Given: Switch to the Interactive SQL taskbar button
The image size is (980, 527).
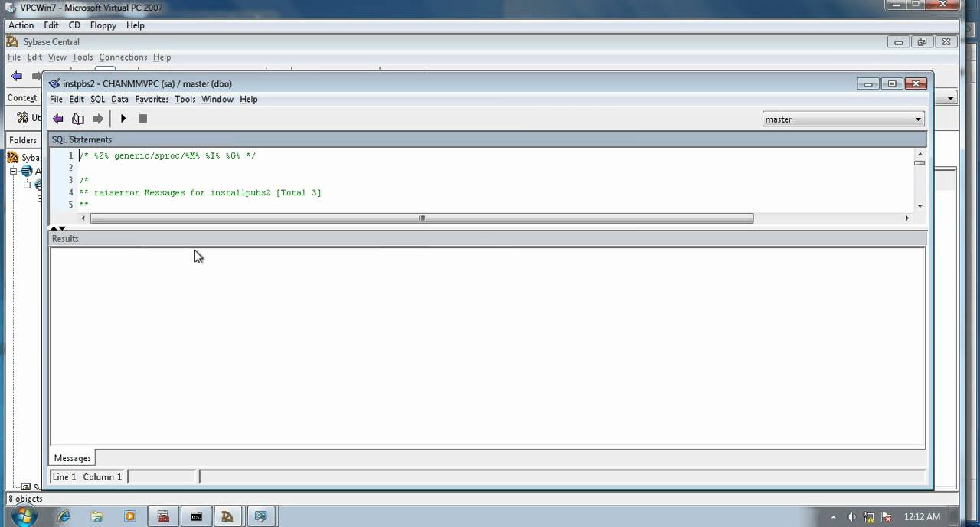Looking at the screenshot, I should click(260, 516).
